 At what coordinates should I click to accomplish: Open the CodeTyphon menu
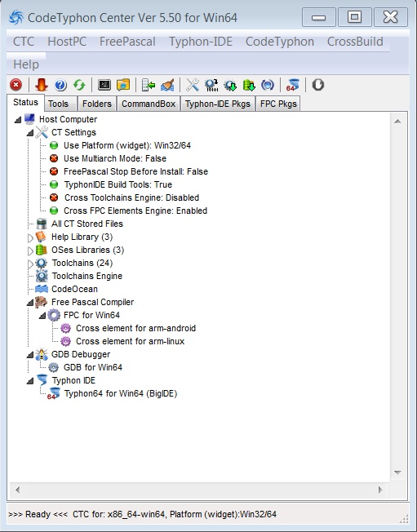tap(280, 42)
